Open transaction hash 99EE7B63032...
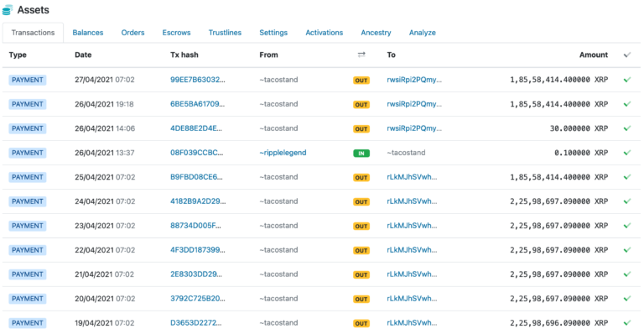 coord(198,80)
